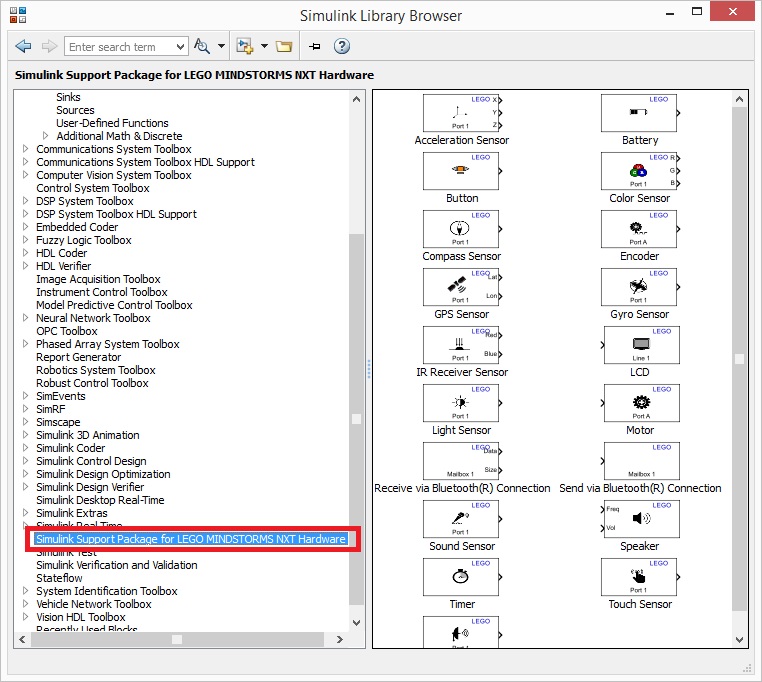Expand the DSP System Toolbox node
762x682 pixels.
point(25,201)
